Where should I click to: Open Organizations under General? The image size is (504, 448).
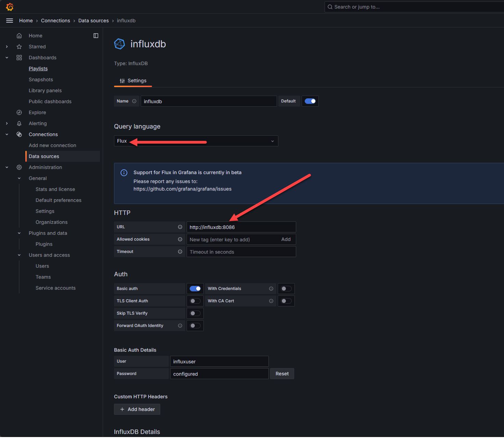(52, 222)
